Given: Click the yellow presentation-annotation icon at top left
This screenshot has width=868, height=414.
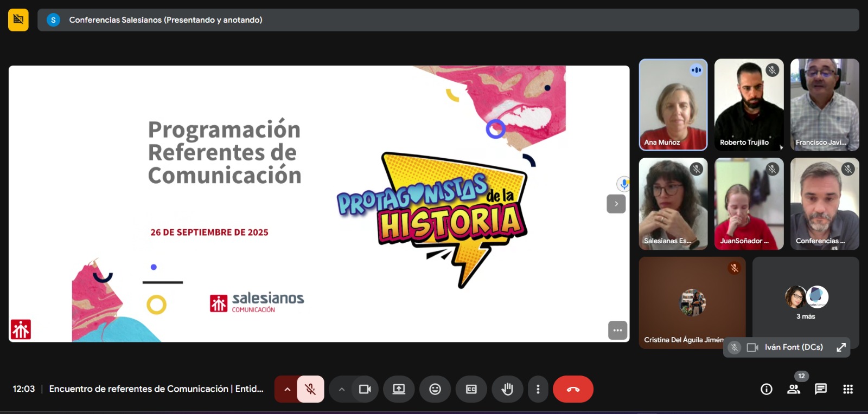Looking at the screenshot, I should [x=18, y=20].
